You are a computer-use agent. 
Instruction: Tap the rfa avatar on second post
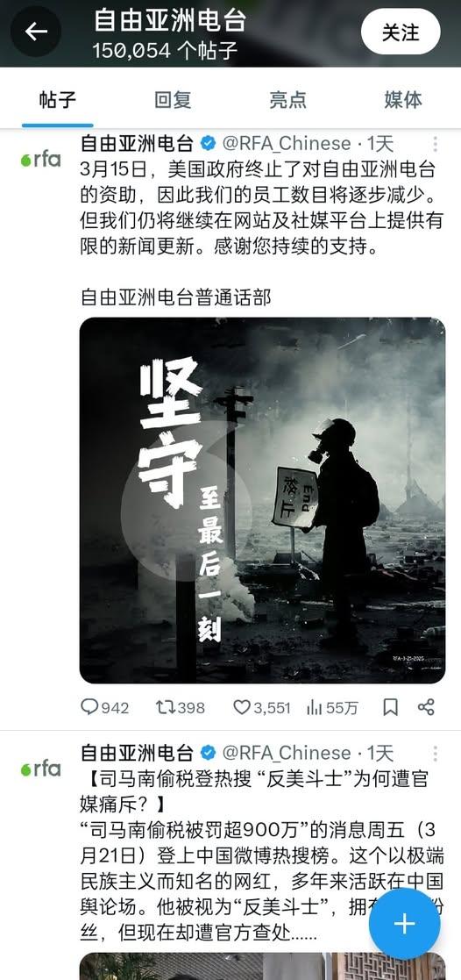point(40,769)
